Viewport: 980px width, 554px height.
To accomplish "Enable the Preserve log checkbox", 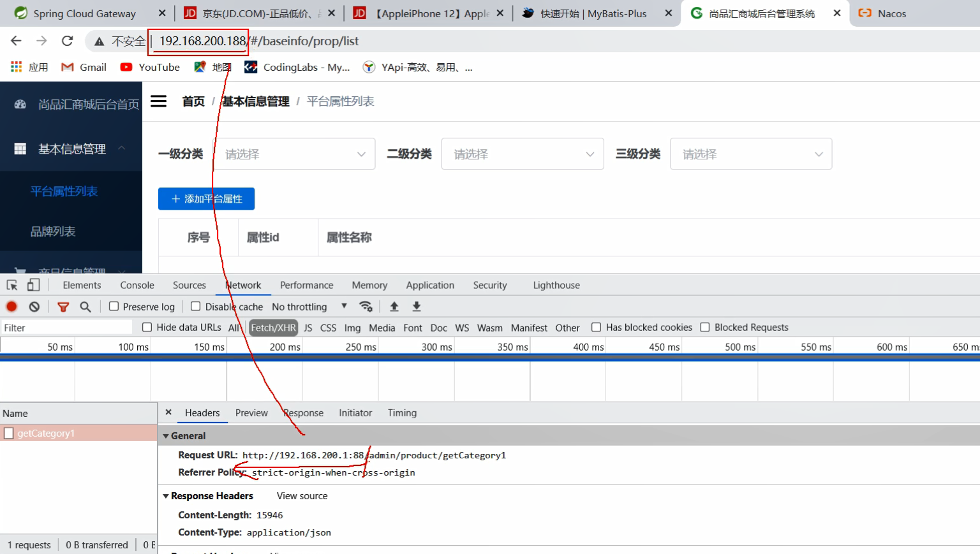I will click(114, 307).
